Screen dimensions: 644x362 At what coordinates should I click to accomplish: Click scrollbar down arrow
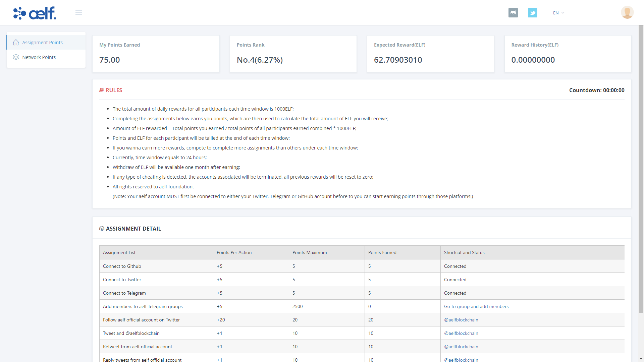[x=641, y=359]
